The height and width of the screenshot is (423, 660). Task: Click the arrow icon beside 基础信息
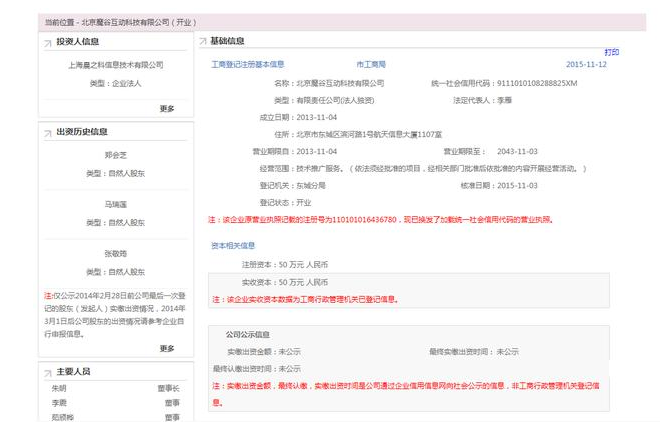[202, 41]
